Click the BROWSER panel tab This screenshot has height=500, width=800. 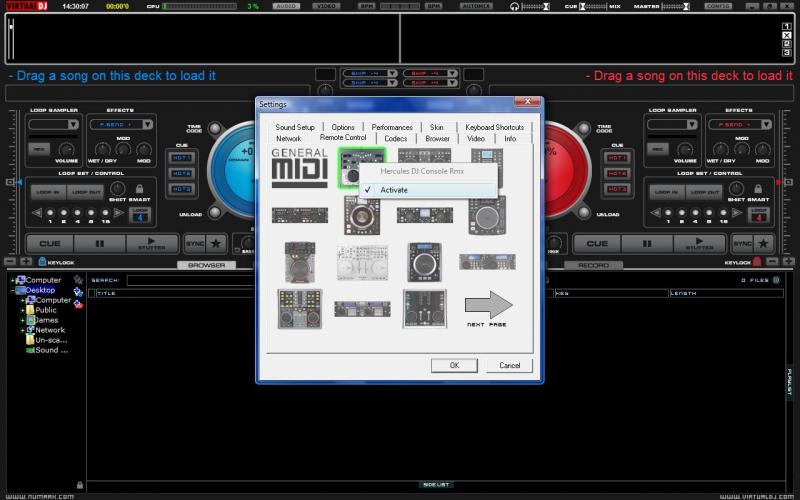pos(207,265)
